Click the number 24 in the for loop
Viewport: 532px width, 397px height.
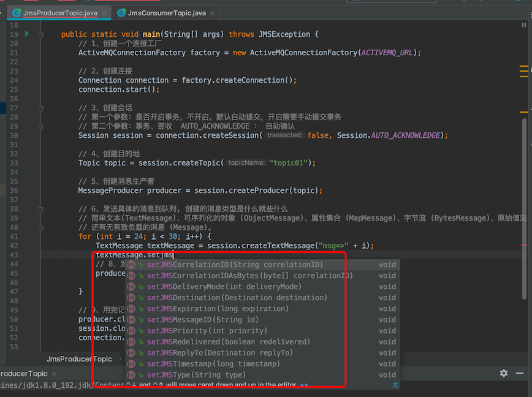[x=138, y=236]
